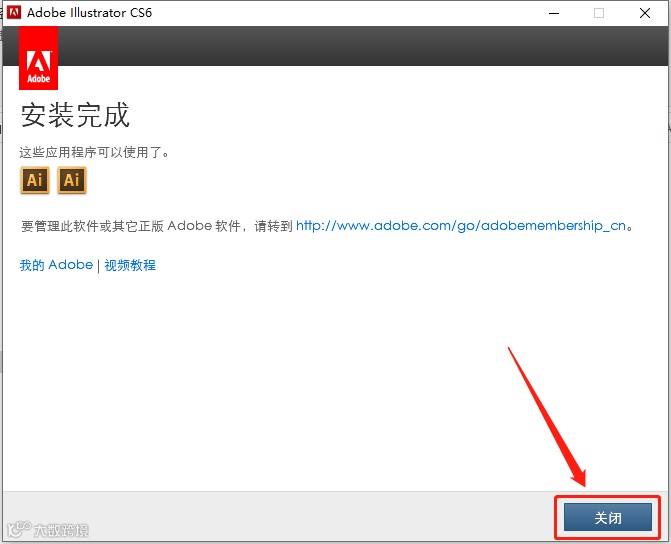The image size is (671, 544).
Task: Click the disabled maximize window button
Action: pos(599,13)
